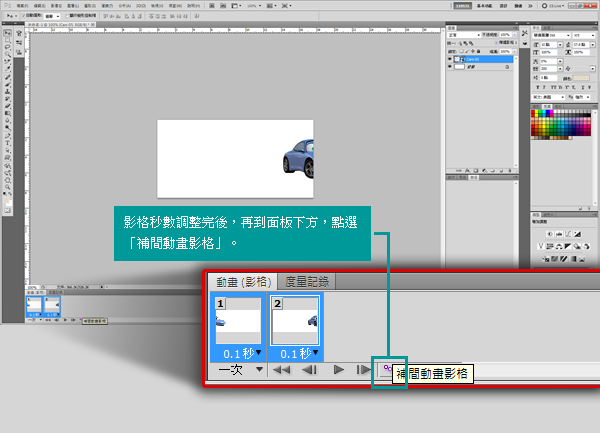
Task: Hide the 背景 background layer
Action: [x=450, y=66]
